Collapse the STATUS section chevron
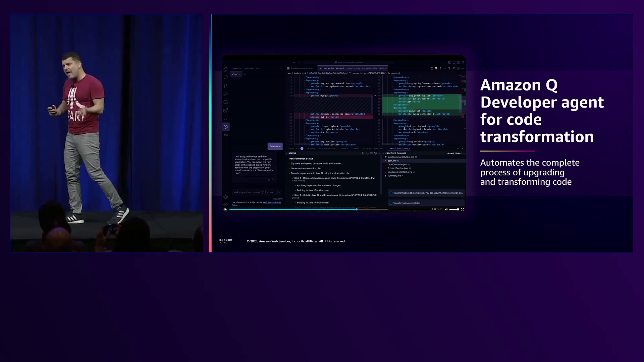This screenshot has height=362, width=644. 287,153
